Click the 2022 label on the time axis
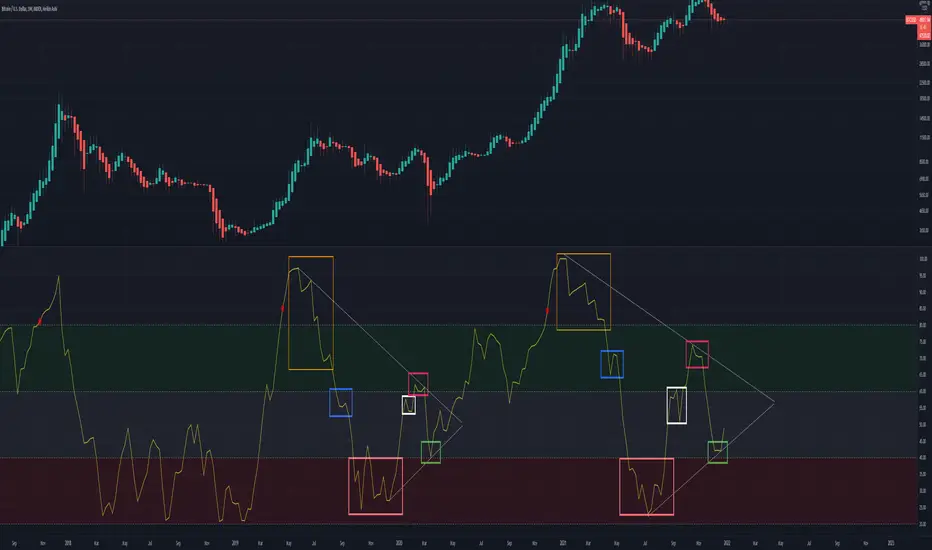 click(x=726, y=543)
